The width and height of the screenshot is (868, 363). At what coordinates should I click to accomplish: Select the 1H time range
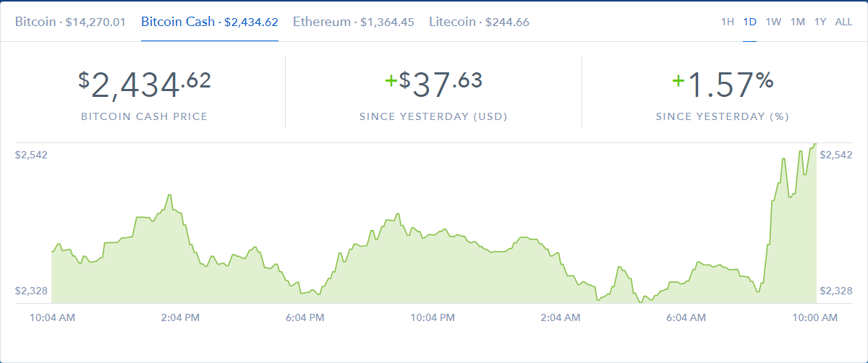pyautogui.click(x=728, y=22)
